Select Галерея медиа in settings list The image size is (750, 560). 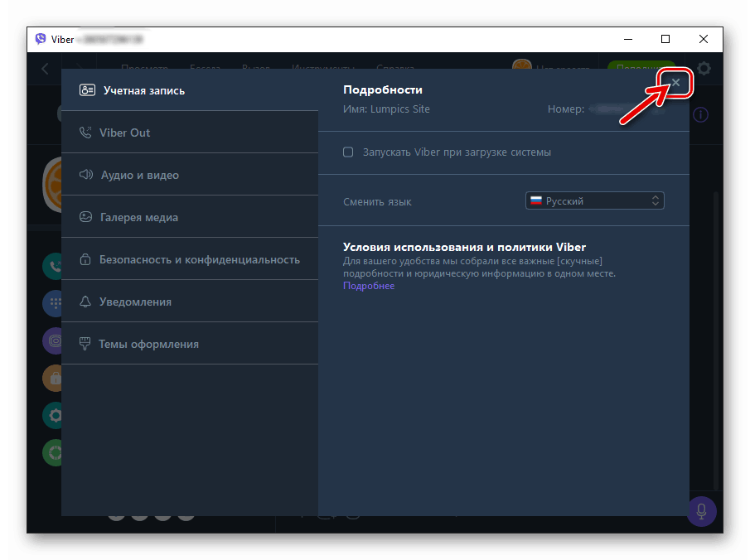coord(190,217)
